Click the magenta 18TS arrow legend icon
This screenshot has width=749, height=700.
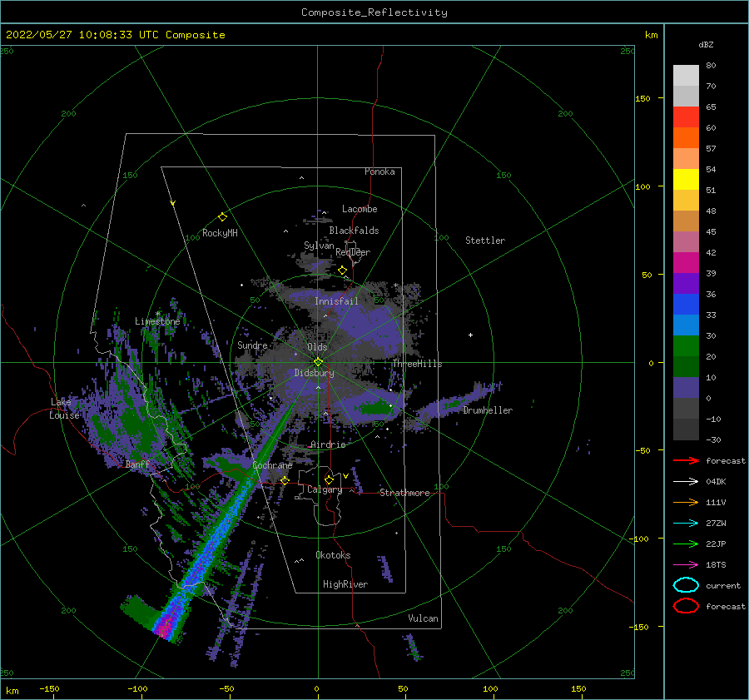point(686,565)
